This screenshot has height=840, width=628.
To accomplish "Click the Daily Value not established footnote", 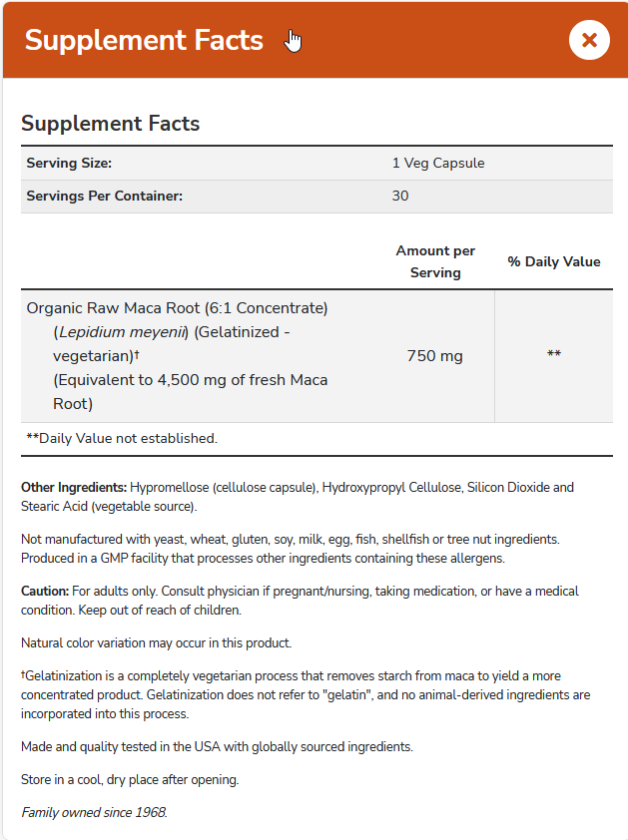I will pos(122,438).
